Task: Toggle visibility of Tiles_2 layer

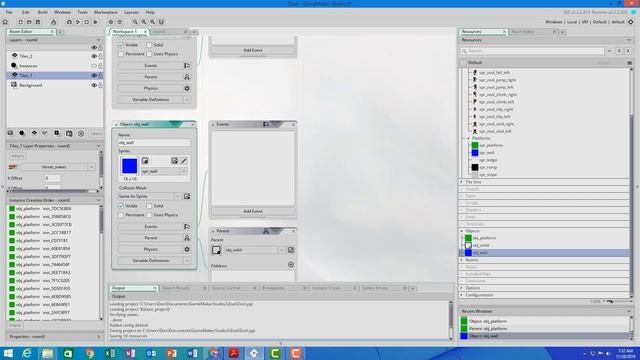Action: click(94, 56)
